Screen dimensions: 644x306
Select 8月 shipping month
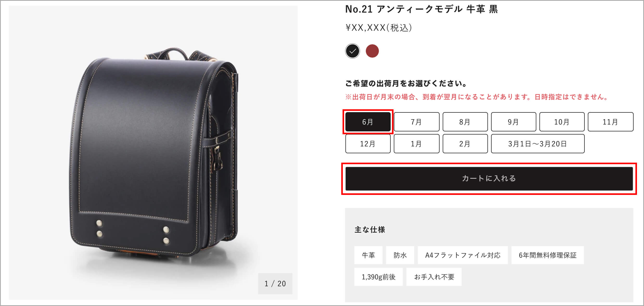[465, 122]
